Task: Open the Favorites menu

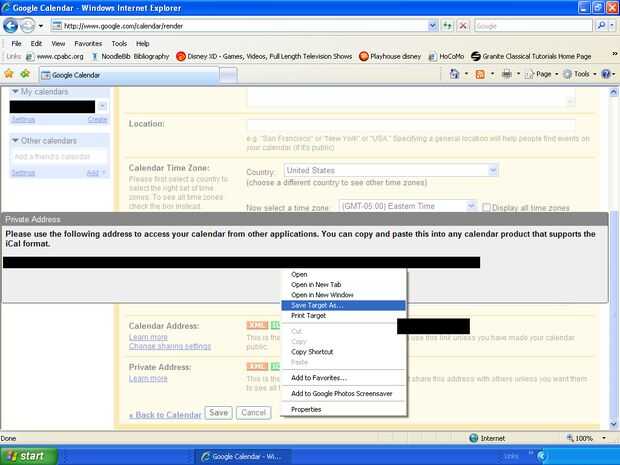Action: click(88, 43)
